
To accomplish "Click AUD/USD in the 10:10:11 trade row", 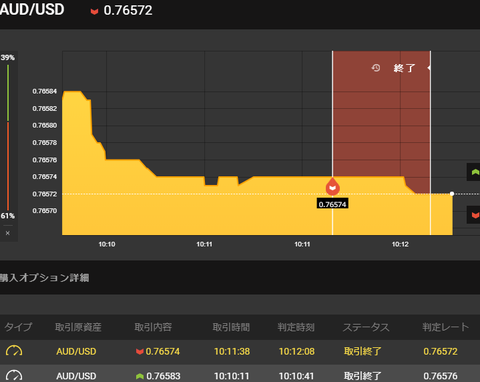I will tap(76, 376).
